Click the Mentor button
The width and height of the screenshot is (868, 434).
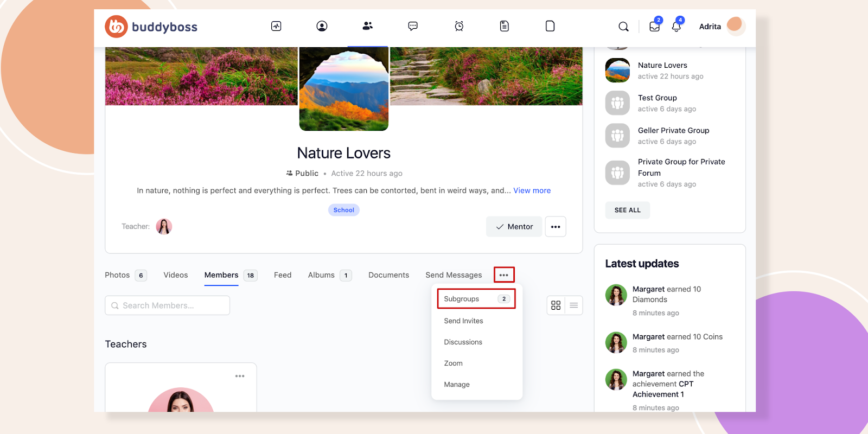pos(514,227)
